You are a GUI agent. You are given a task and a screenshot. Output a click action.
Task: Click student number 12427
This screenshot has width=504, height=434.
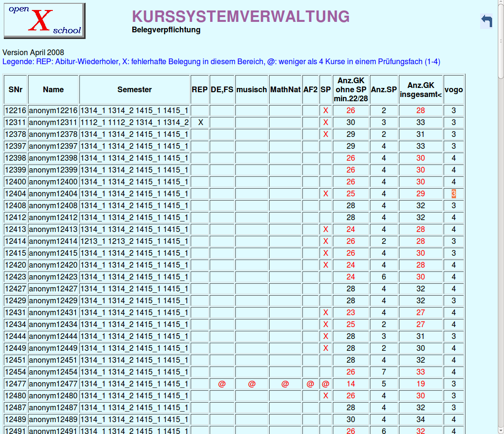pyautogui.click(x=15, y=289)
